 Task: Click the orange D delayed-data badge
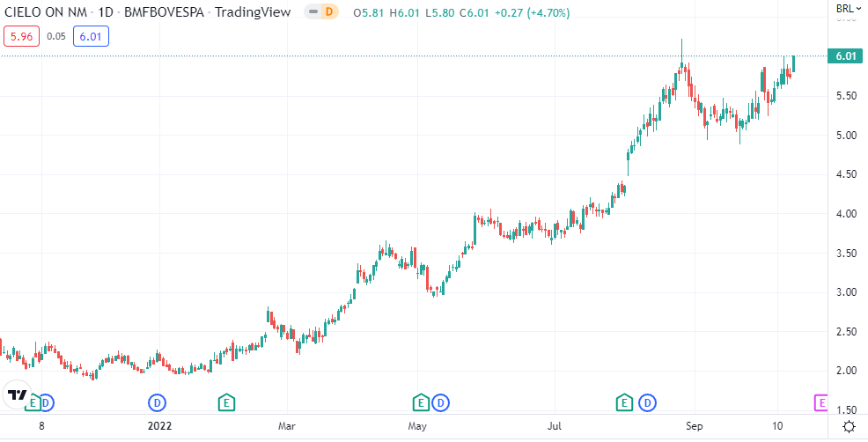[x=330, y=11]
